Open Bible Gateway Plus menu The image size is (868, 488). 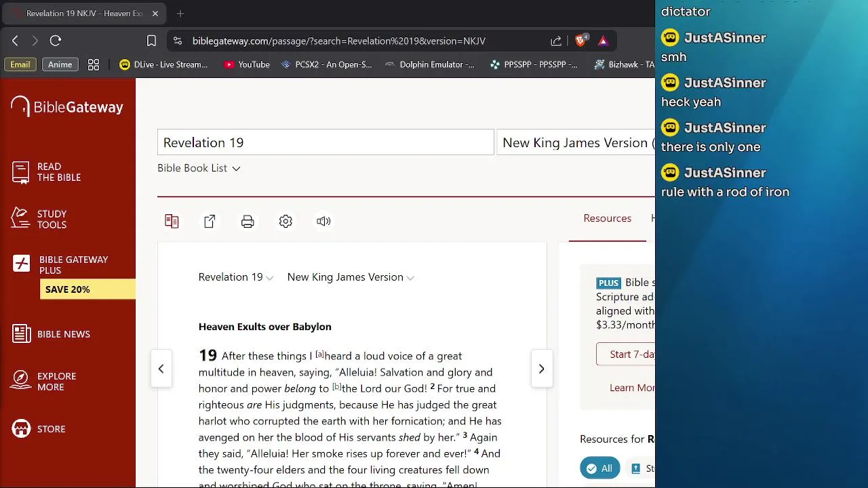tap(60, 264)
